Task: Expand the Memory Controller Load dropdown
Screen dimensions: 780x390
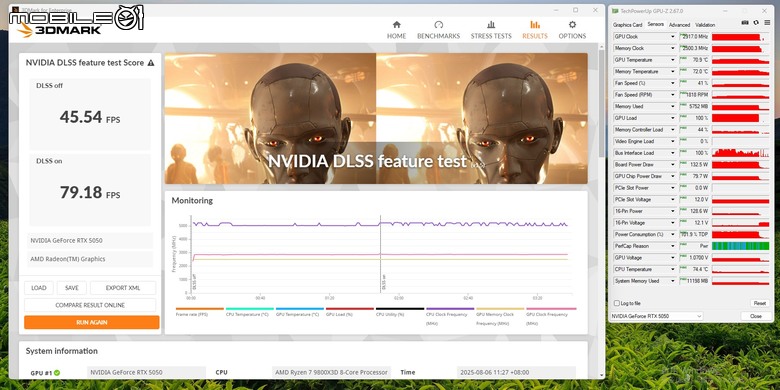Action: (673, 130)
